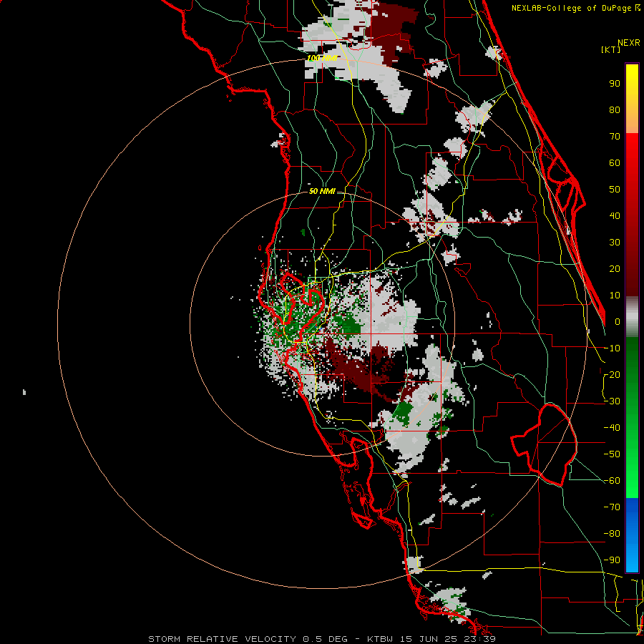
Task: Click the 0 value on velocity scale
Action: click(617, 321)
